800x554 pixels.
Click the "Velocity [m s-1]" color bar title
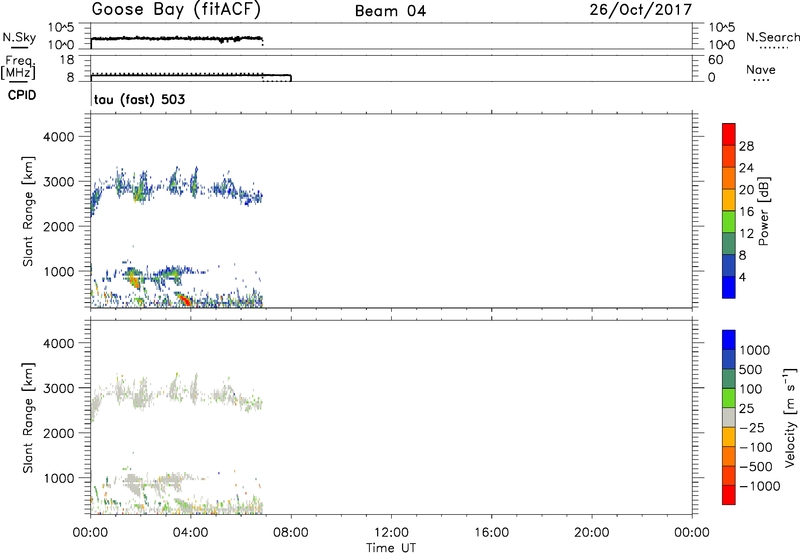790,417
